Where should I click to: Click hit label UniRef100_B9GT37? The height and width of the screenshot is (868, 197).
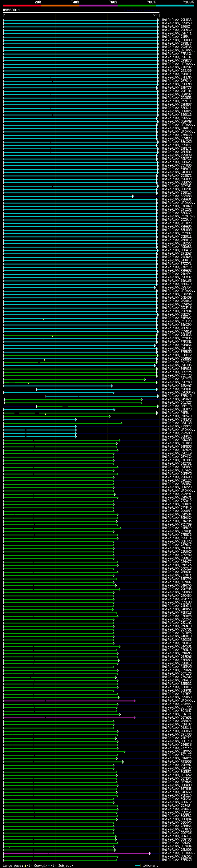pyautogui.click(x=176, y=57)
